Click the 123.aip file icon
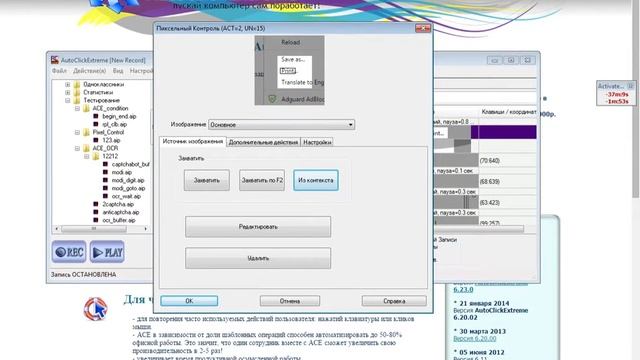Viewport: 640px width, 360px height. coord(96,140)
